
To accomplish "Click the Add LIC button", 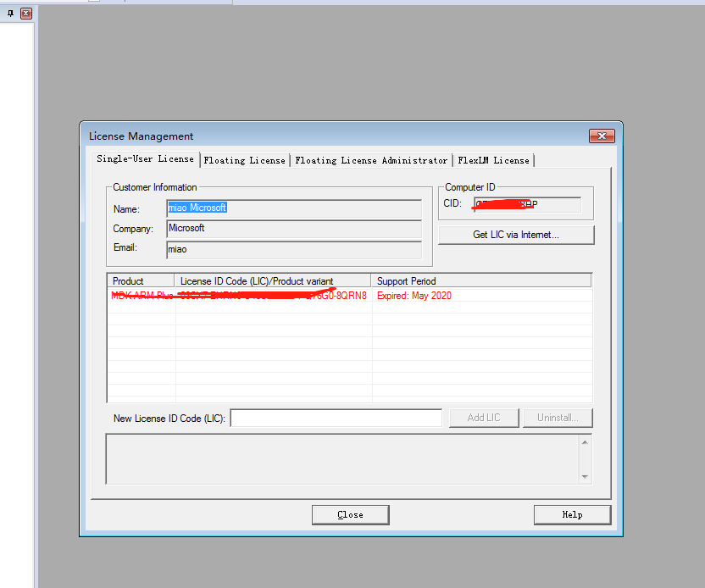I will coord(483,418).
